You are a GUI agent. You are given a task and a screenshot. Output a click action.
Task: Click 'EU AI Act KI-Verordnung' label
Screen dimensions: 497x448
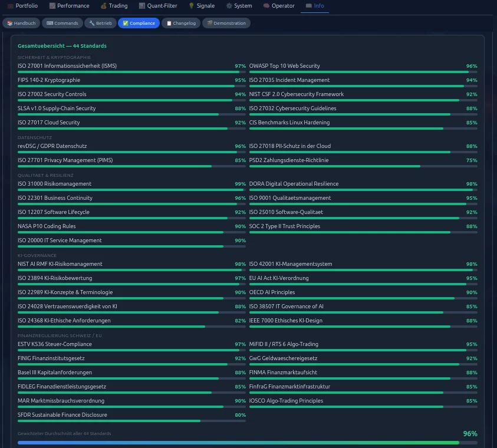pyautogui.click(x=279, y=278)
